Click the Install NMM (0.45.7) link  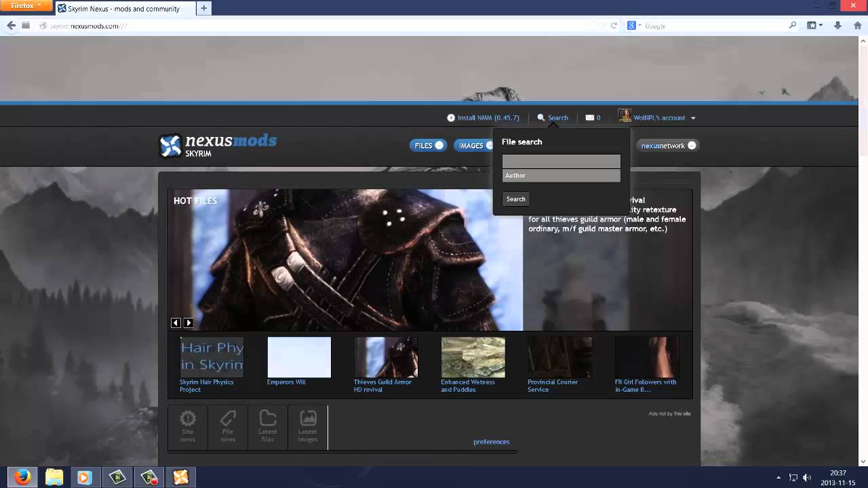coord(488,118)
